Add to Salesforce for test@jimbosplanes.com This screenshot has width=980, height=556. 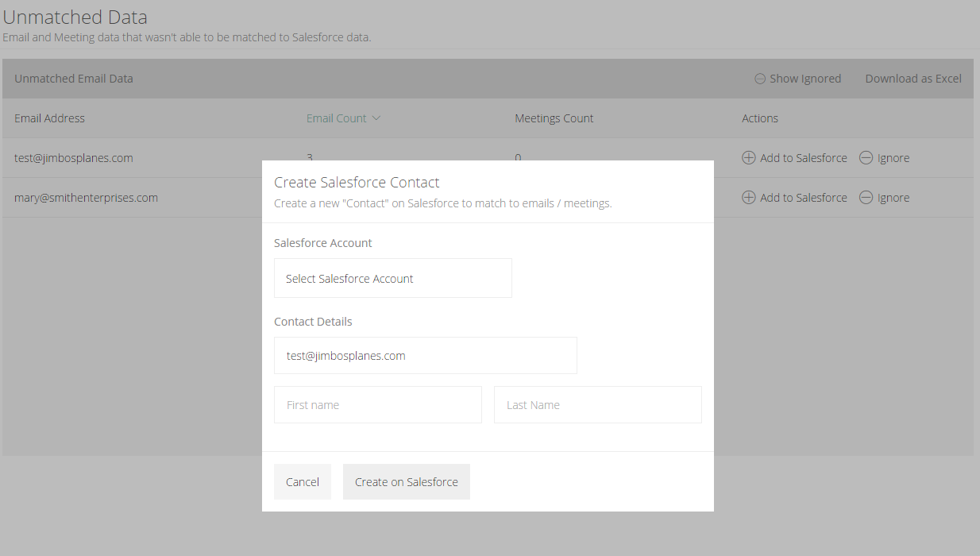(804, 158)
